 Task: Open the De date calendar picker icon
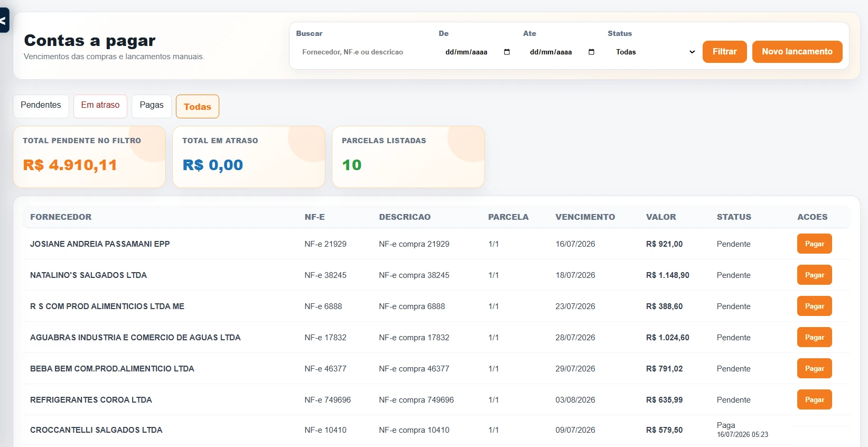click(x=507, y=52)
